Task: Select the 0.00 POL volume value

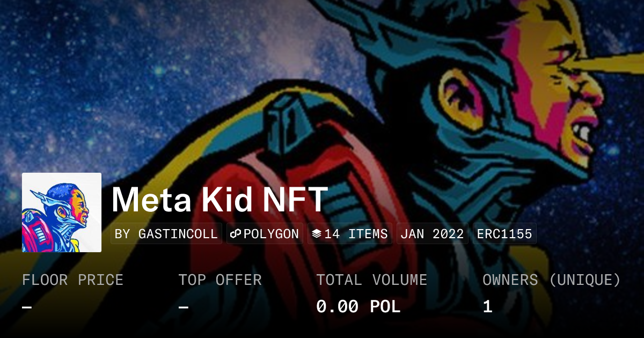Action: pos(358,307)
